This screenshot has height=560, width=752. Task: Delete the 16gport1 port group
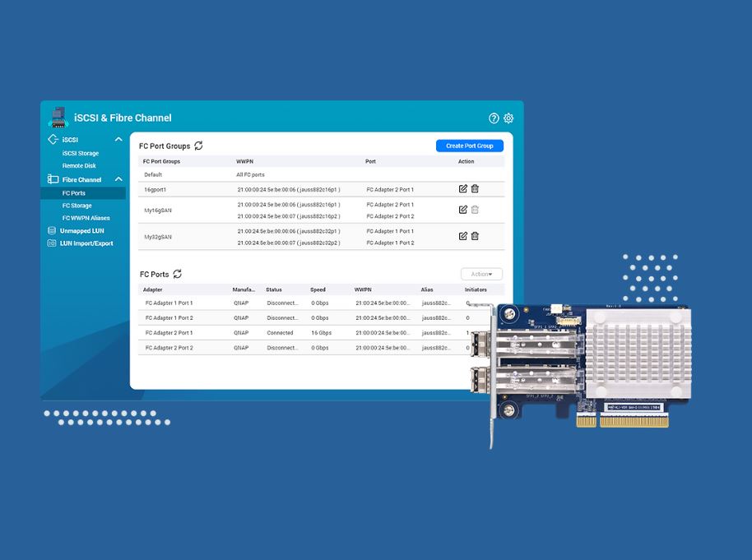pos(475,189)
